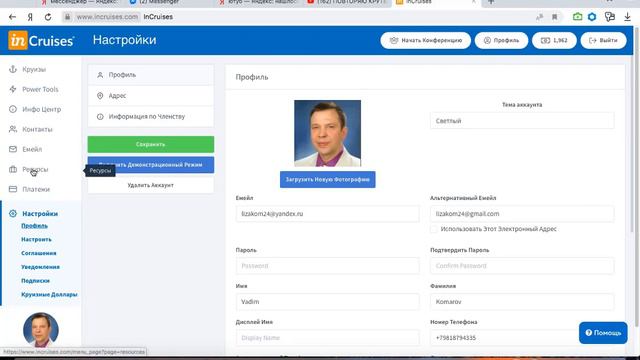Open Круизные Доллары submenu link

[x=49, y=294]
